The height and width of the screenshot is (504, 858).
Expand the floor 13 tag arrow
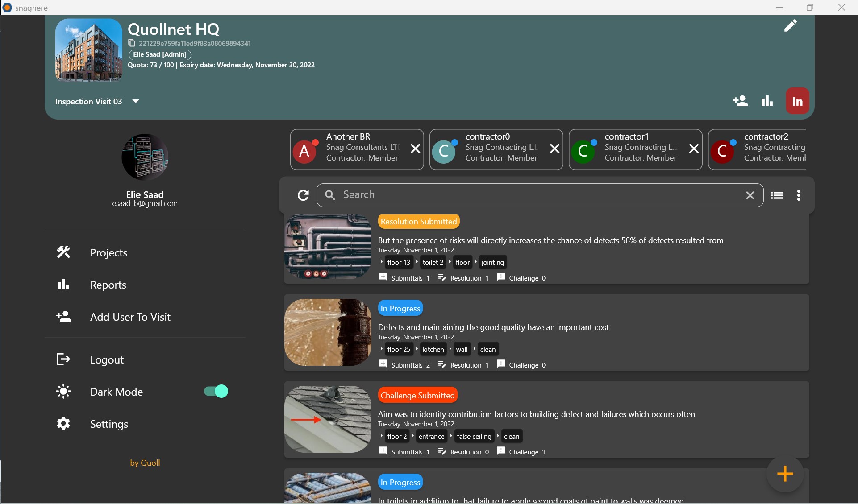382,262
